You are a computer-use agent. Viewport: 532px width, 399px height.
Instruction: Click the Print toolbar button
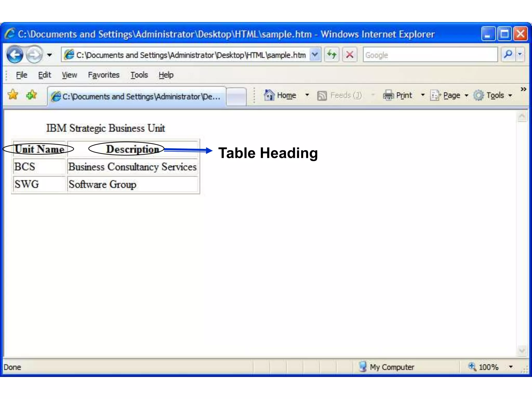pyautogui.click(x=398, y=95)
